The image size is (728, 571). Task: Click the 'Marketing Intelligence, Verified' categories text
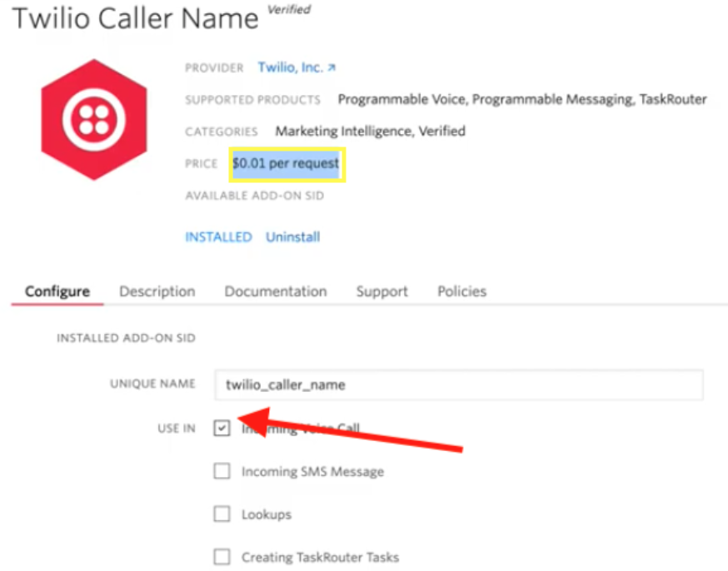[x=370, y=132]
